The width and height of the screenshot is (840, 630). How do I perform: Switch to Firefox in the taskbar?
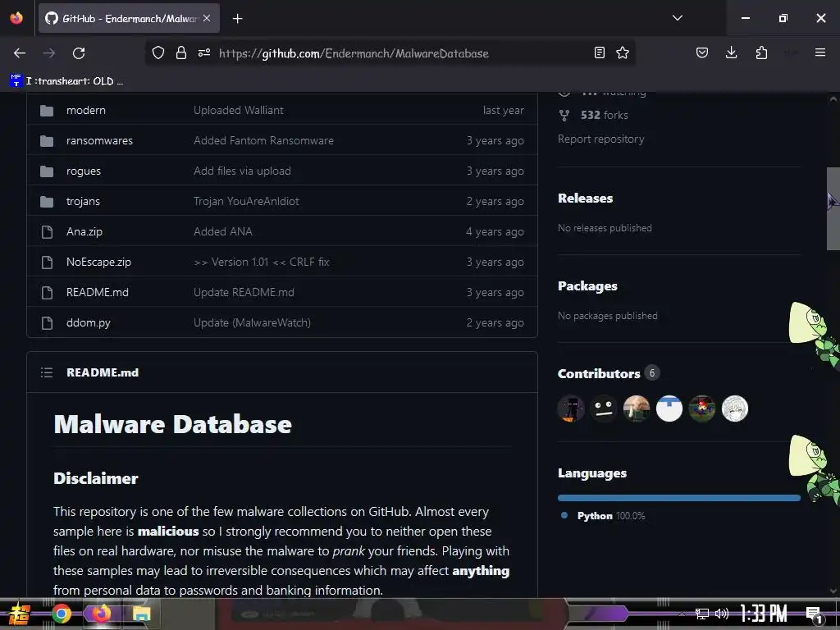(x=101, y=614)
